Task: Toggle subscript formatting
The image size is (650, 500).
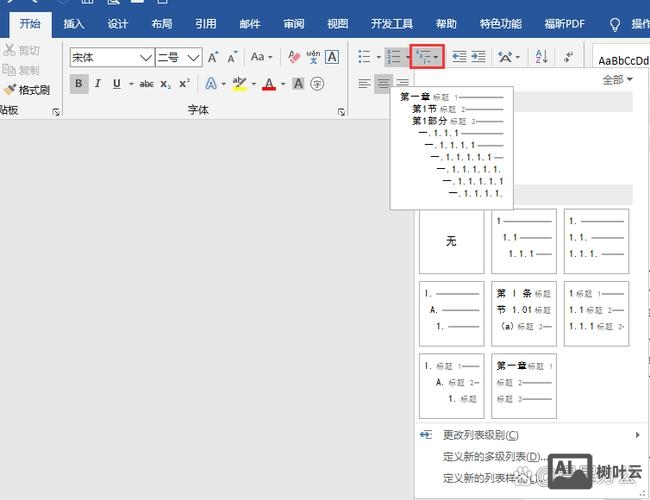Action: pyautogui.click(x=165, y=84)
